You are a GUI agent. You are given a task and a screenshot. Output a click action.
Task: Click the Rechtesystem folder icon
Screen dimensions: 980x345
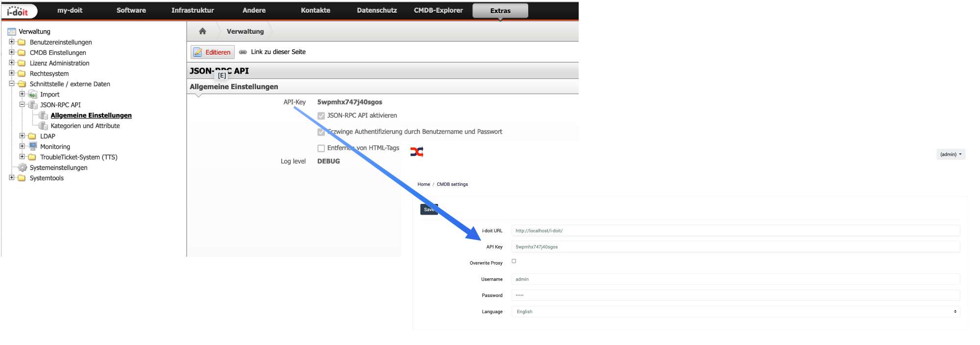point(22,74)
